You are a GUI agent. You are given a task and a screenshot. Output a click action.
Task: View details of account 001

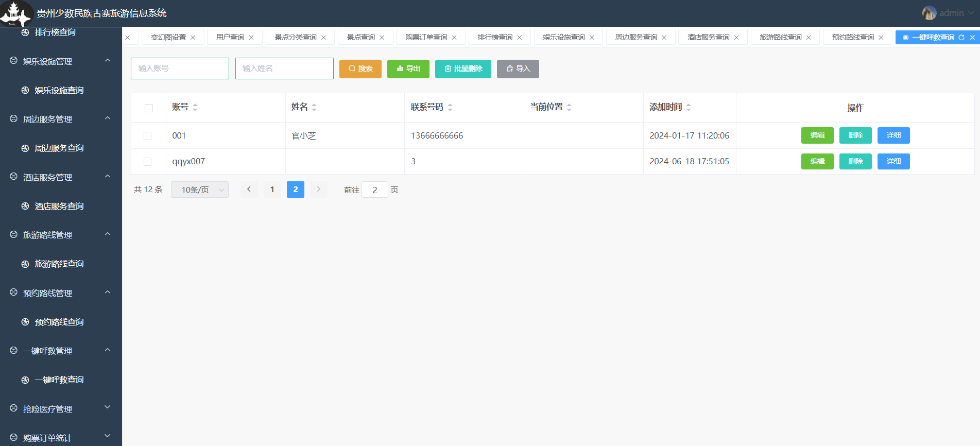[893, 135]
